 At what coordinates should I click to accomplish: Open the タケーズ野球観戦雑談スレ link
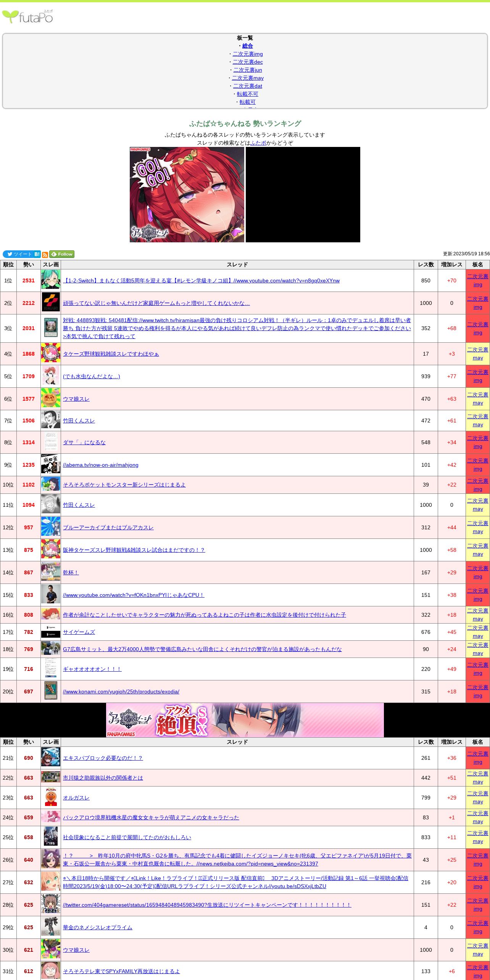click(x=111, y=354)
